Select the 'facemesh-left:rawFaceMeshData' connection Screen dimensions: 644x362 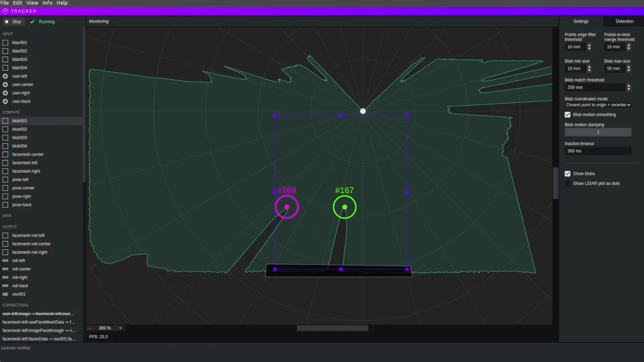coord(39,322)
